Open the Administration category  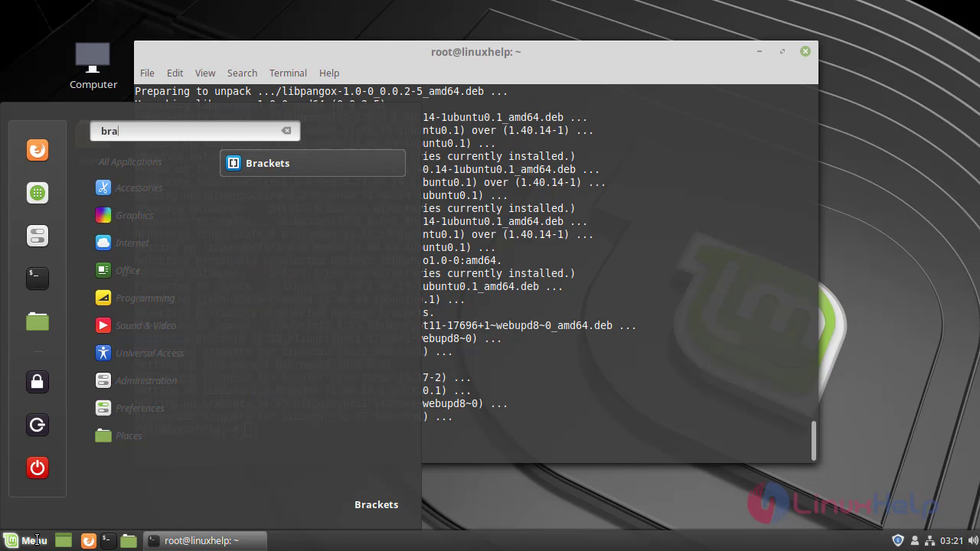point(136,380)
